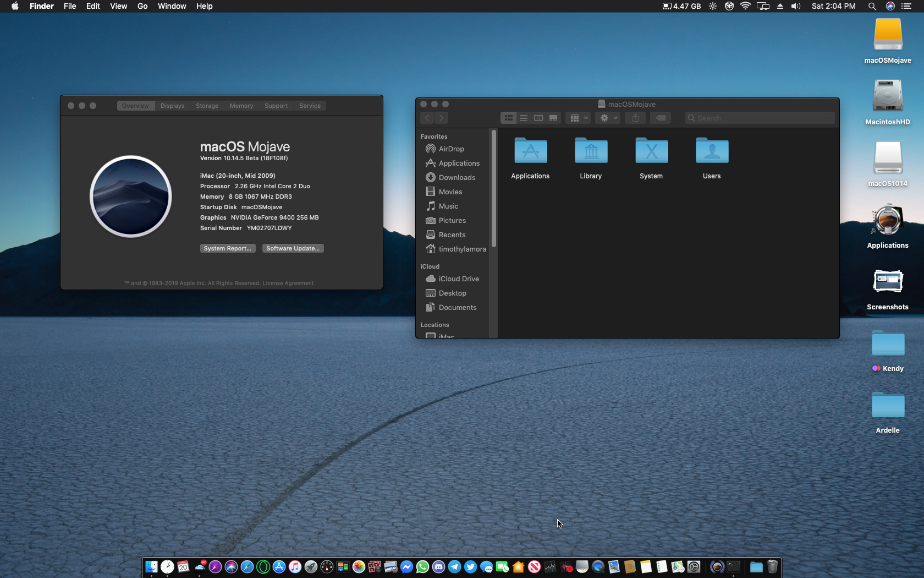This screenshot has height=578, width=924.
Task: Click the Finder share button
Action: click(635, 118)
